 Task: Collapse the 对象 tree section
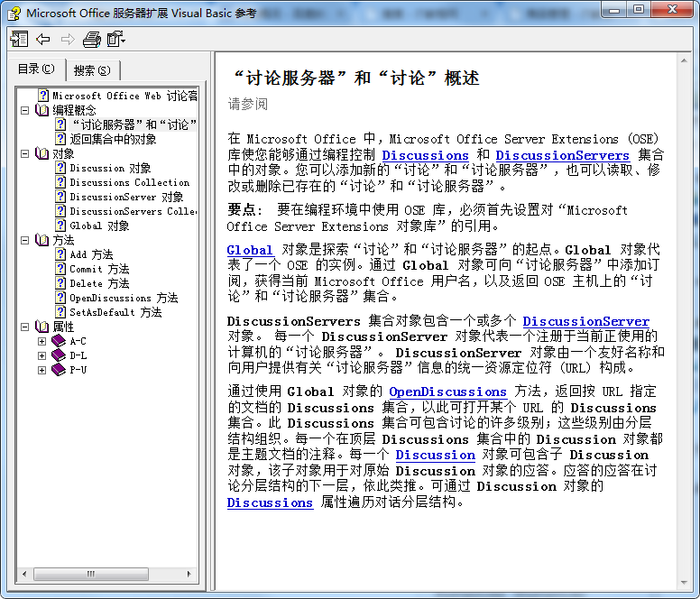point(25,153)
